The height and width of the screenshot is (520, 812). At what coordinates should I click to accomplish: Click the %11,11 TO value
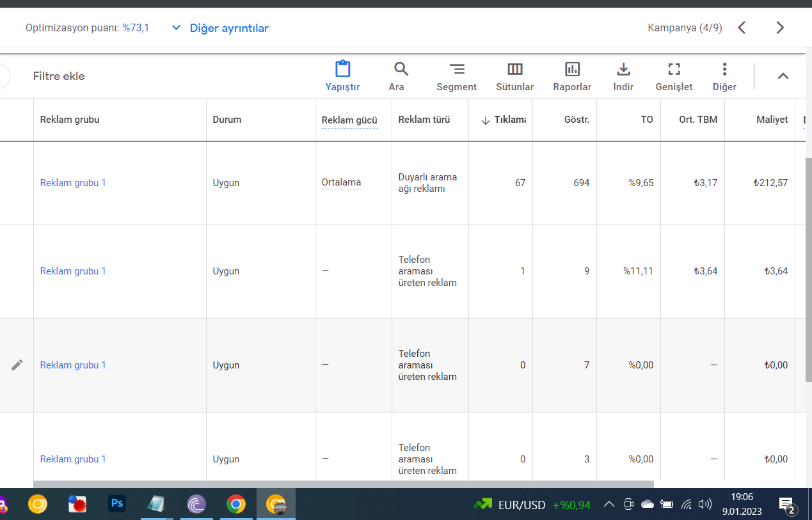tap(639, 271)
